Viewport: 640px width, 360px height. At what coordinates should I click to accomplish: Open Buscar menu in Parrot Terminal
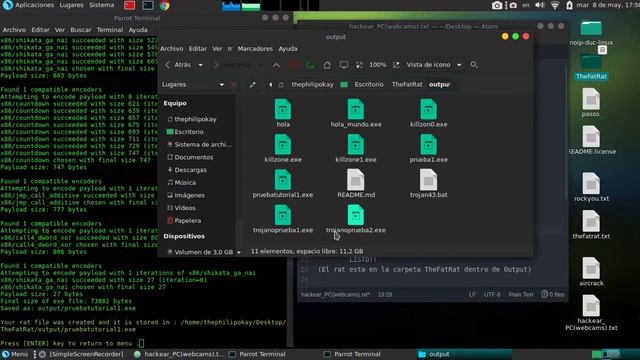(81, 30)
